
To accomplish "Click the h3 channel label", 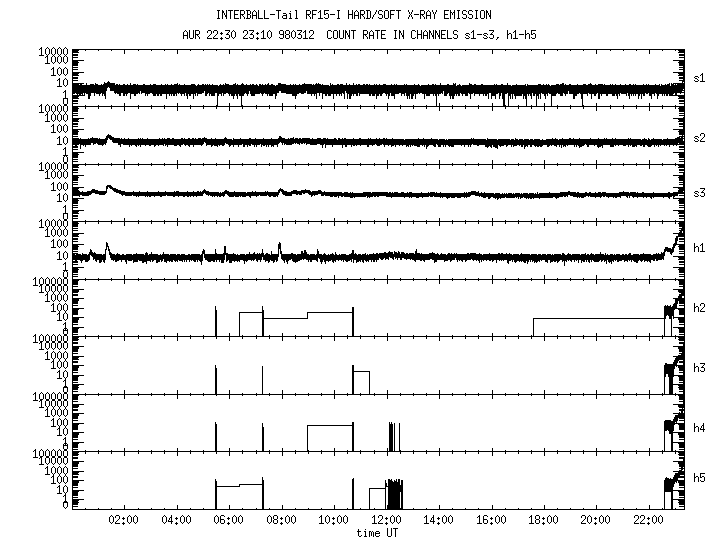I will click(x=700, y=369).
